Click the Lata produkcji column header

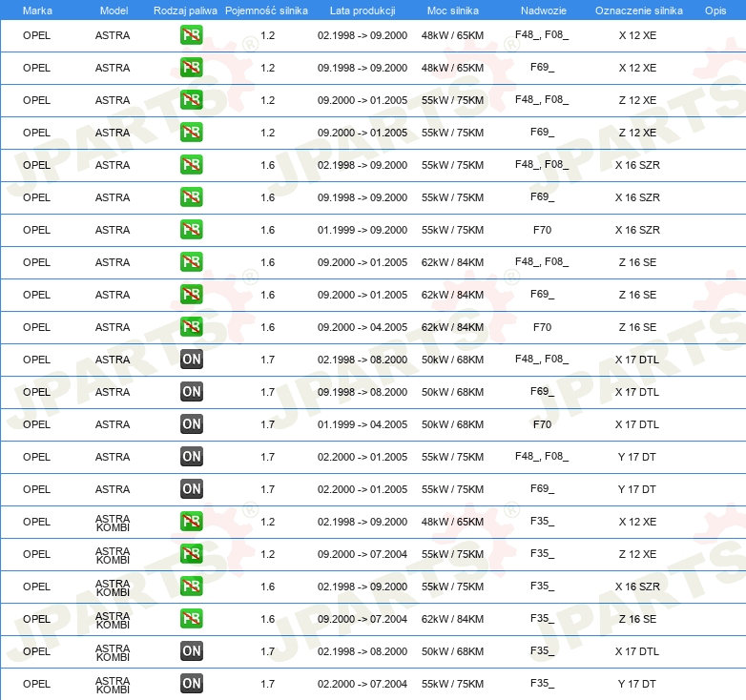363,10
